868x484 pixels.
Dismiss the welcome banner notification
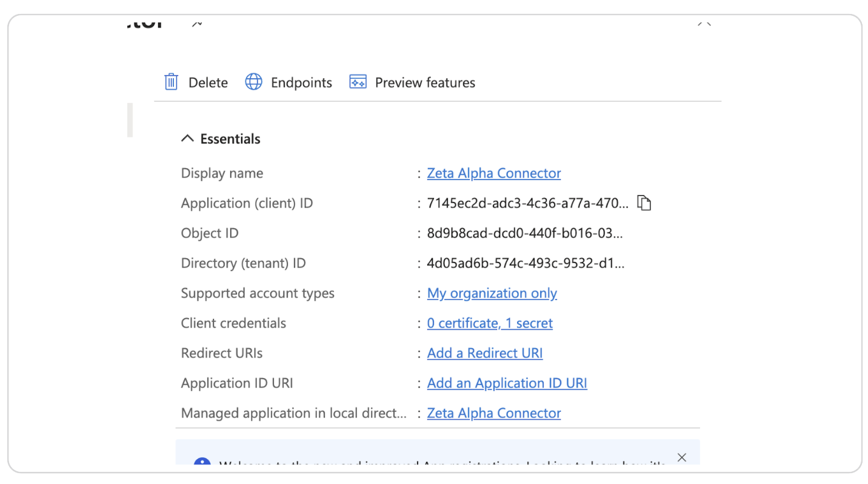click(681, 457)
